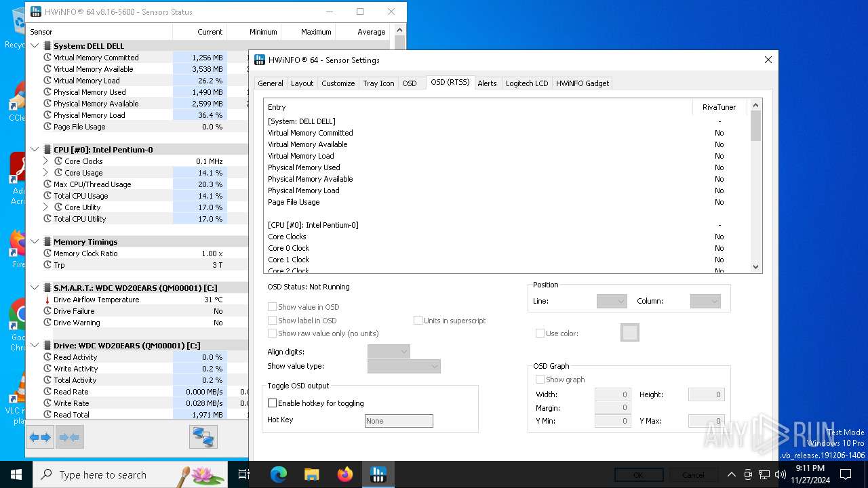This screenshot has width=868, height=488.
Task: Open the network connection icon button
Action: pos(203,437)
